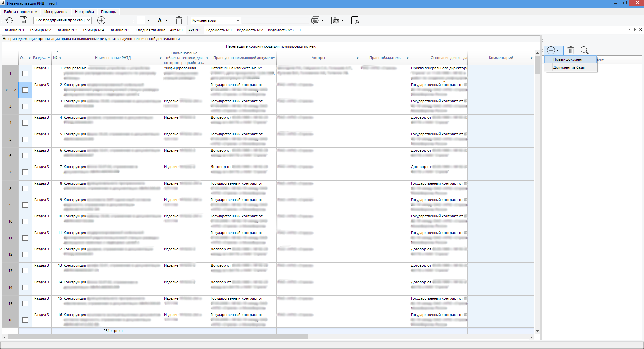This screenshot has width=644, height=349.
Task: Toggle the checkbox in row 10
Action: [25, 221]
